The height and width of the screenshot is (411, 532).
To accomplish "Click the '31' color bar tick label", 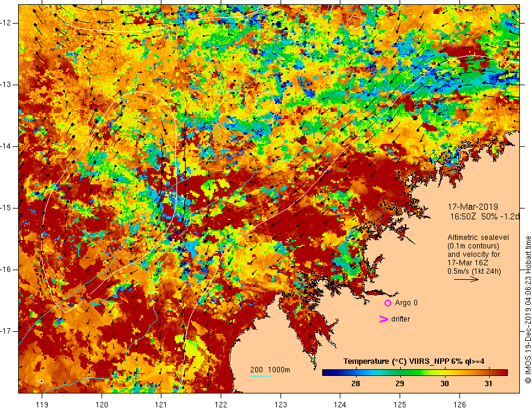I will click(488, 384).
